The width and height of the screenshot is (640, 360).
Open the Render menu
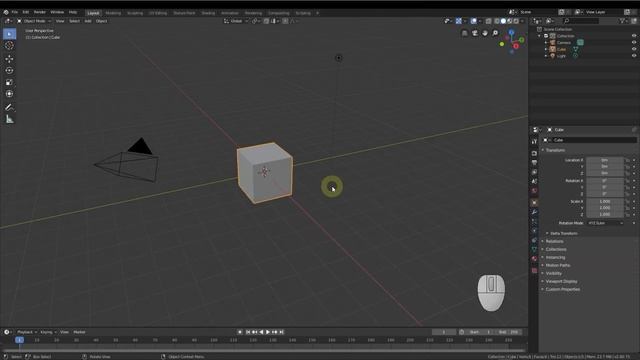(40, 12)
